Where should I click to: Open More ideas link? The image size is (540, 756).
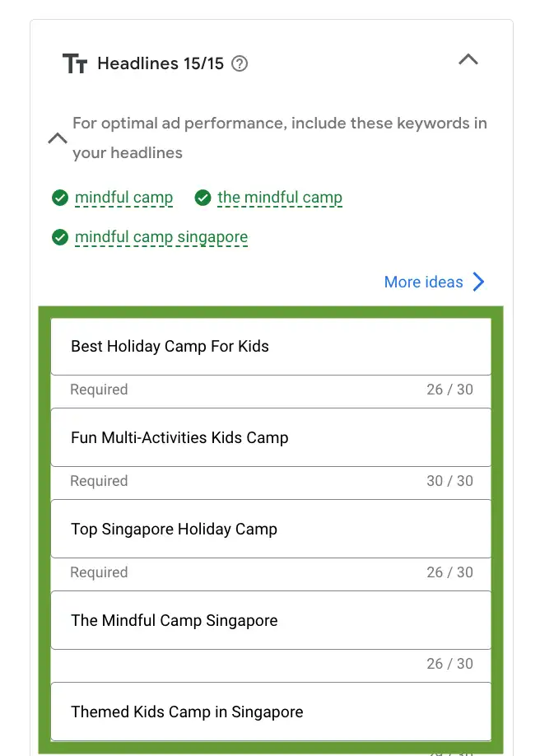(x=423, y=282)
